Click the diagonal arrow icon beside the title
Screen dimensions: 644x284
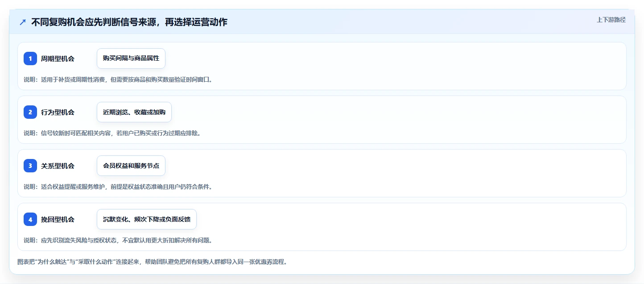[x=23, y=22]
